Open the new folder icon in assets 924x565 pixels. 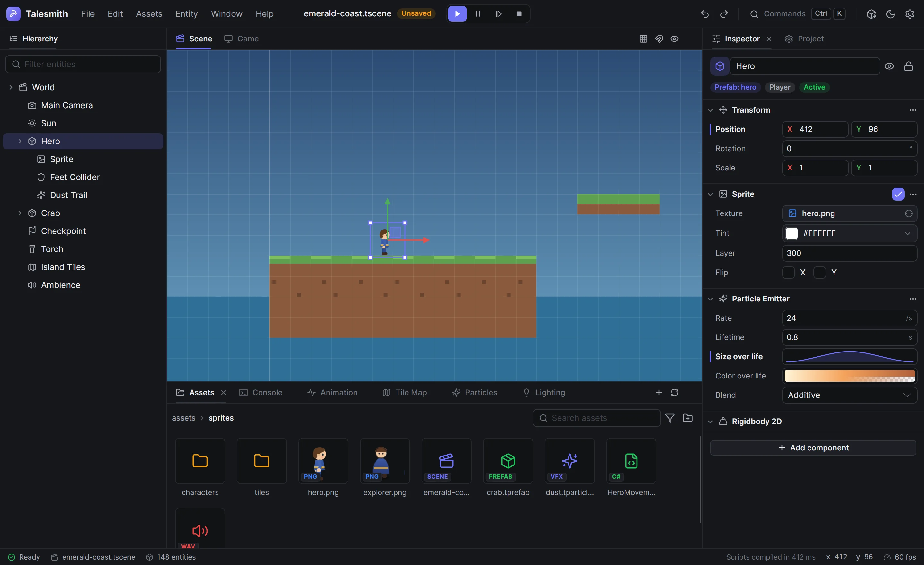(687, 418)
